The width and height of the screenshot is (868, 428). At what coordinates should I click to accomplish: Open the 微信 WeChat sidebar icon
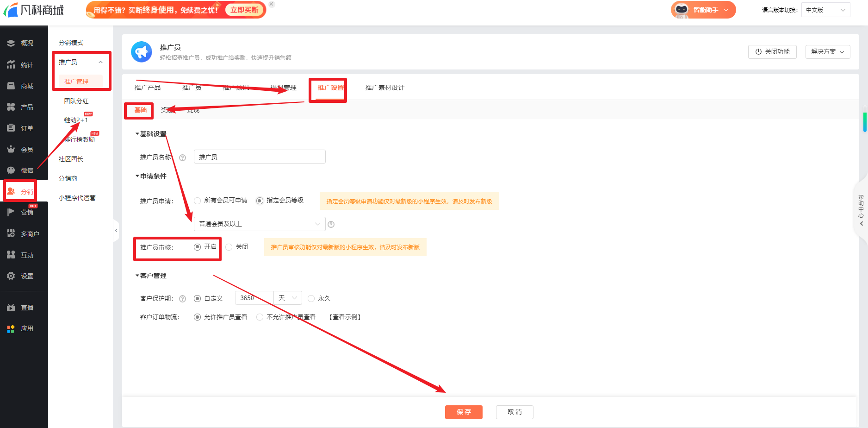11,170
